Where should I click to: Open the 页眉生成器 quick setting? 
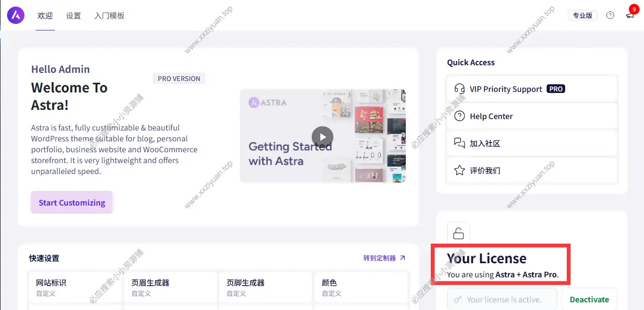pos(170,287)
